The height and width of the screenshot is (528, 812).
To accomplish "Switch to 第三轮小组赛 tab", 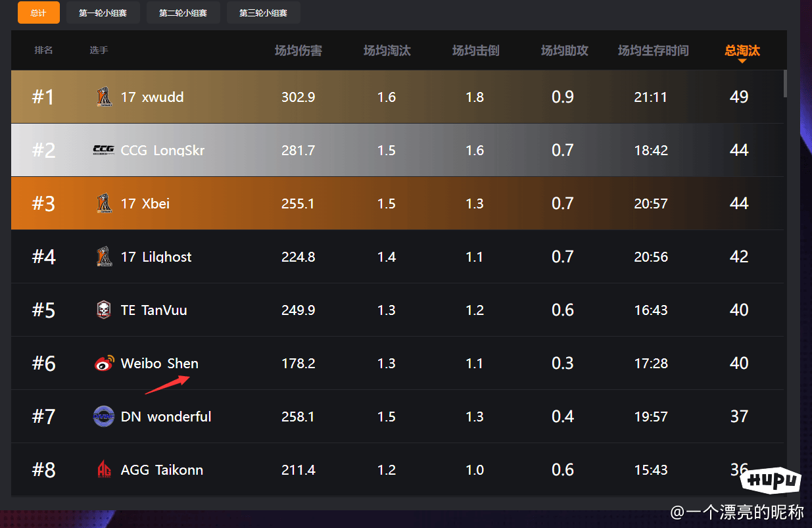I will point(264,12).
